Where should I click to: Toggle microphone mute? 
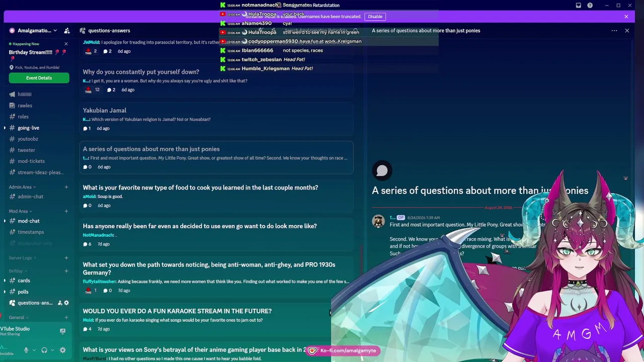pyautogui.click(x=26, y=350)
